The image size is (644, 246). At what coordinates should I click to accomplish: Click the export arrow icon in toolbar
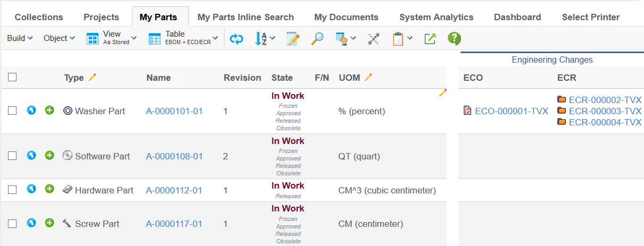(430, 39)
